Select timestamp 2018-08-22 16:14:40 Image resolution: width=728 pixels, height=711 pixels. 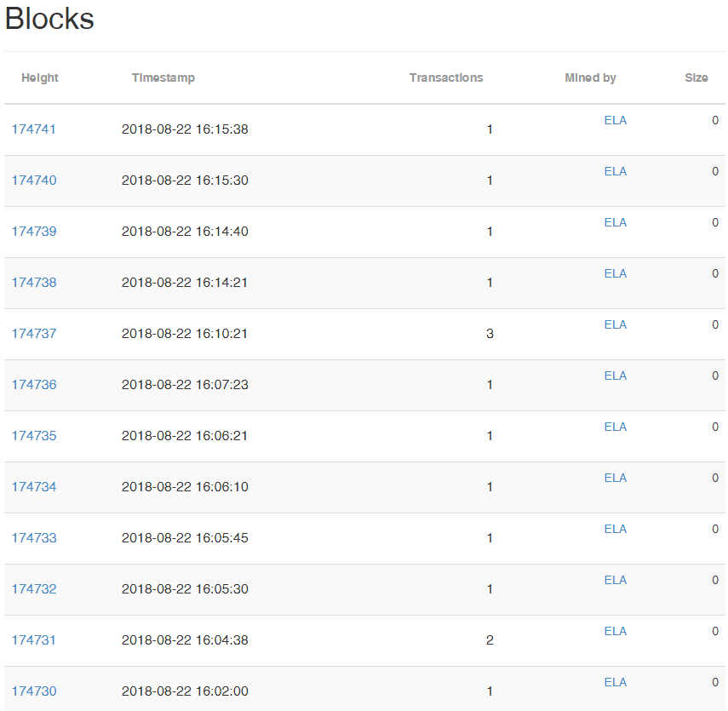point(185,232)
